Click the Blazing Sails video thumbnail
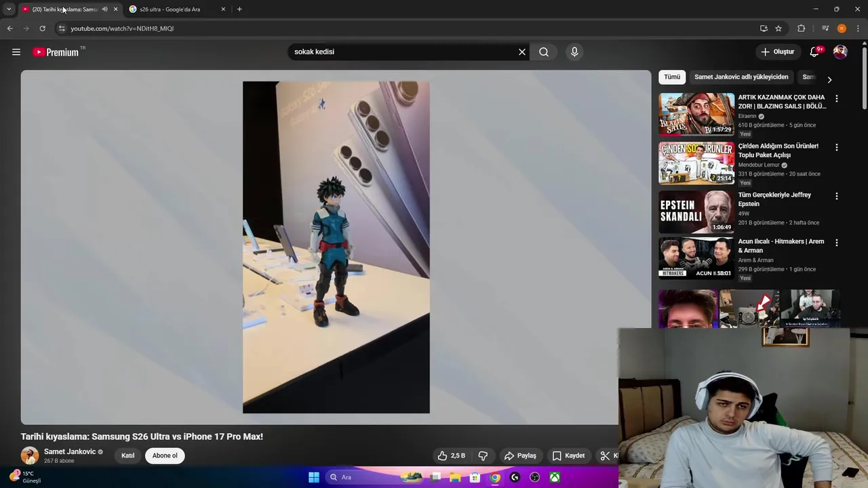Image resolution: width=868 pixels, height=488 pixels. click(x=696, y=114)
